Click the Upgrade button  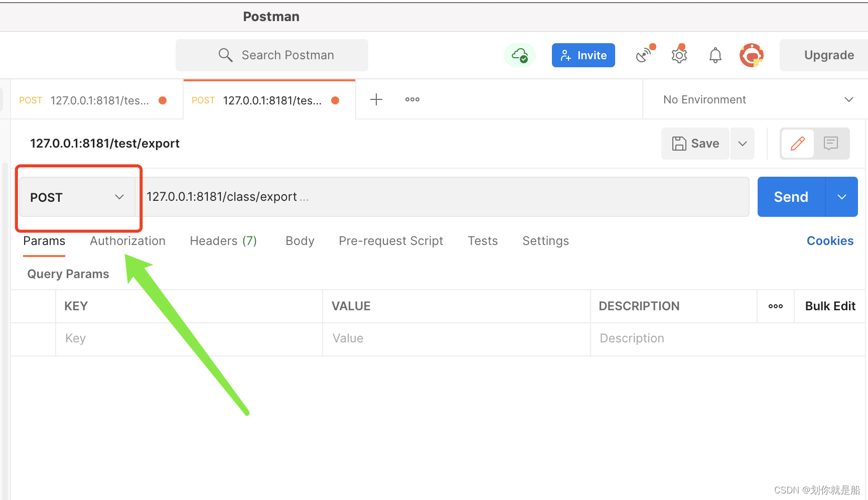click(829, 55)
